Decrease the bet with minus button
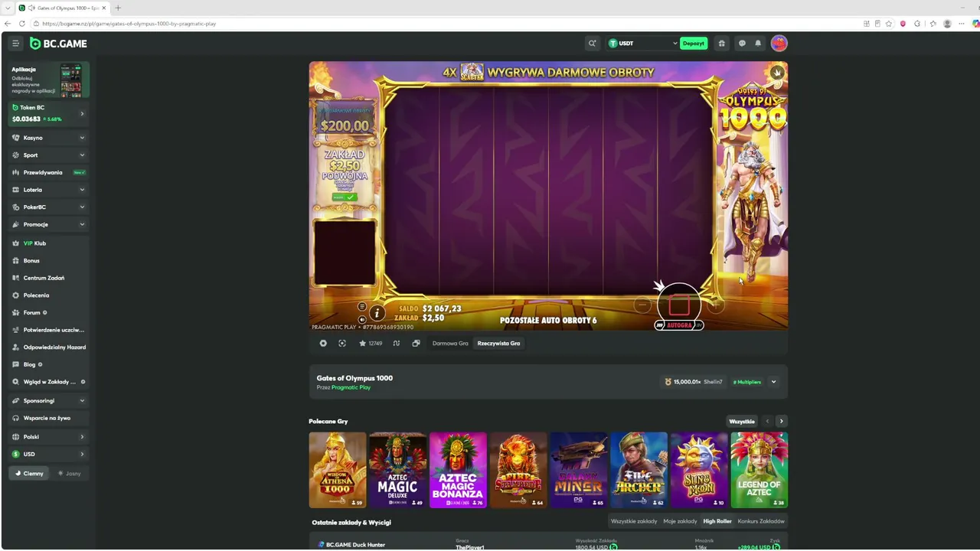980x551 pixels. (x=642, y=305)
